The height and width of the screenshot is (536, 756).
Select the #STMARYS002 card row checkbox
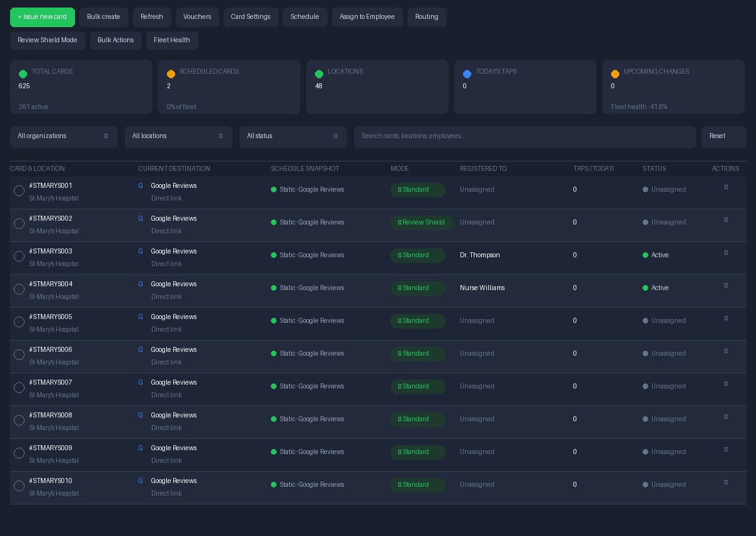pos(19,223)
